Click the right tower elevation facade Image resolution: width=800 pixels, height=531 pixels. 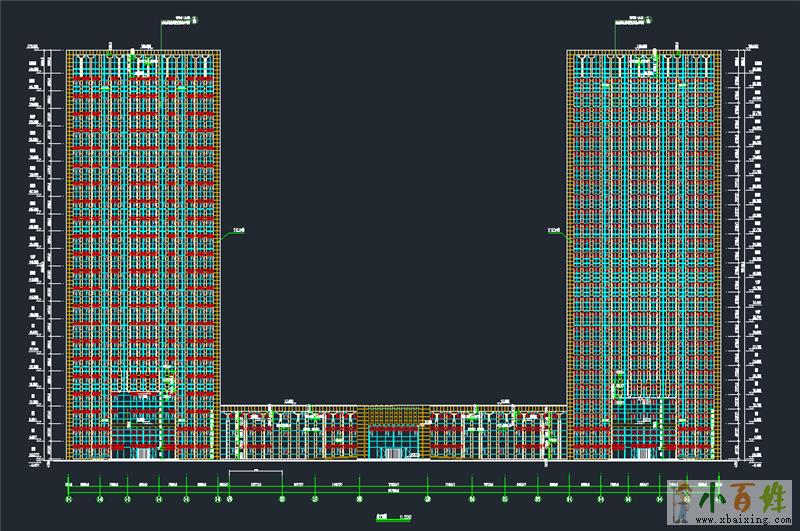[x=643, y=250]
